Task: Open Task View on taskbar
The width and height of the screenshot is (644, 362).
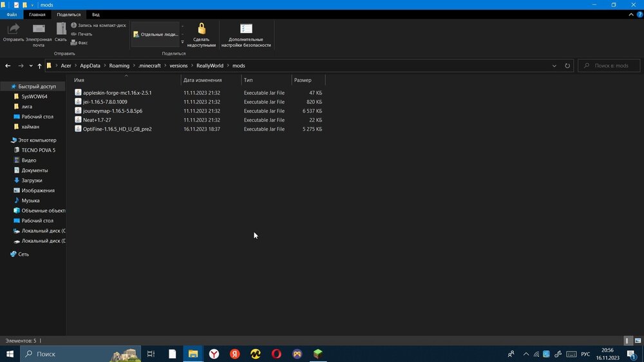Action: (x=151, y=354)
